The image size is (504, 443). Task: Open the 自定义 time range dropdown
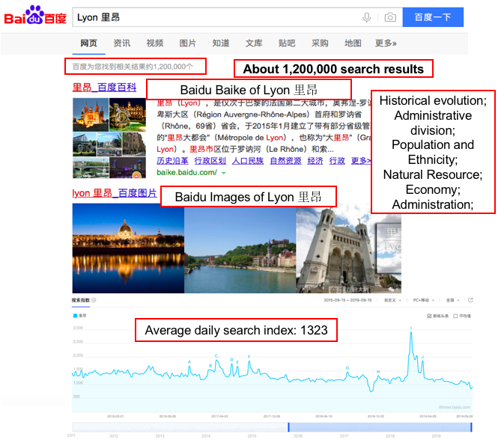[392, 300]
